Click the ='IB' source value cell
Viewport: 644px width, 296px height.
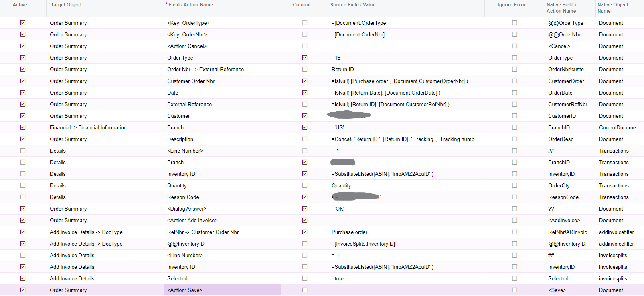(336, 58)
